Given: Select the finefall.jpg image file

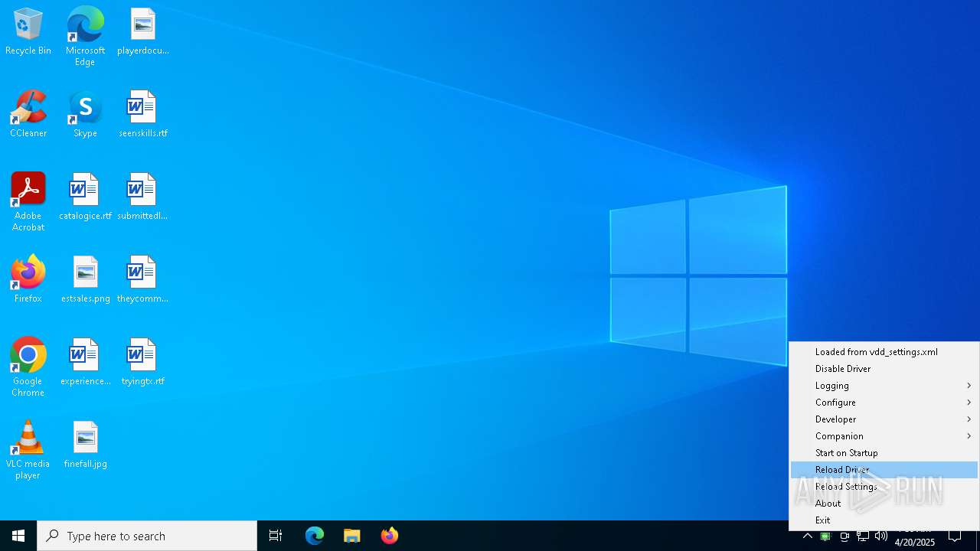Looking at the screenshot, I should pyautogui.click(x=85, y=445).
